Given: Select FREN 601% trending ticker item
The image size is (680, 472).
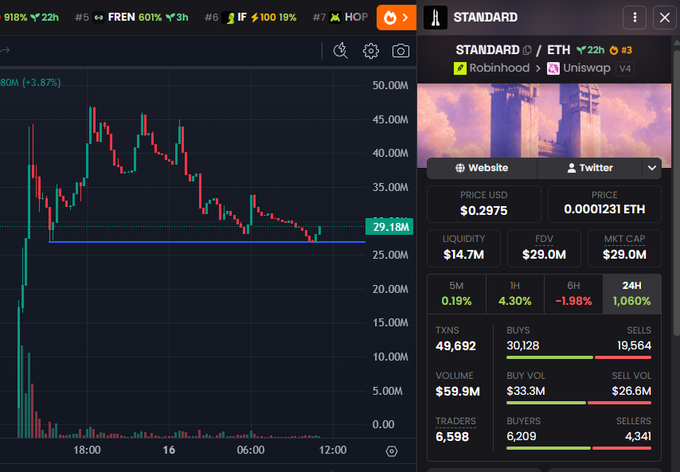Looking at the screenshot, I should [131, 17].
